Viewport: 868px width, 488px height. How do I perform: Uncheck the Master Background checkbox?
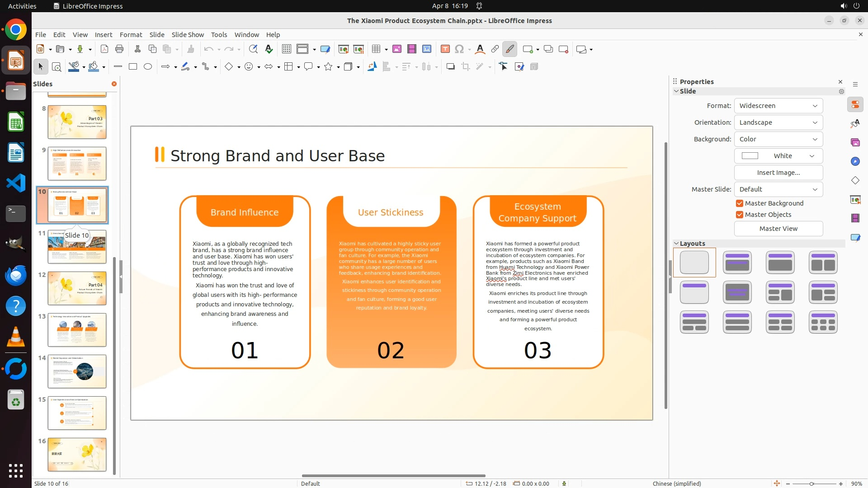click(x=740, y=203)
